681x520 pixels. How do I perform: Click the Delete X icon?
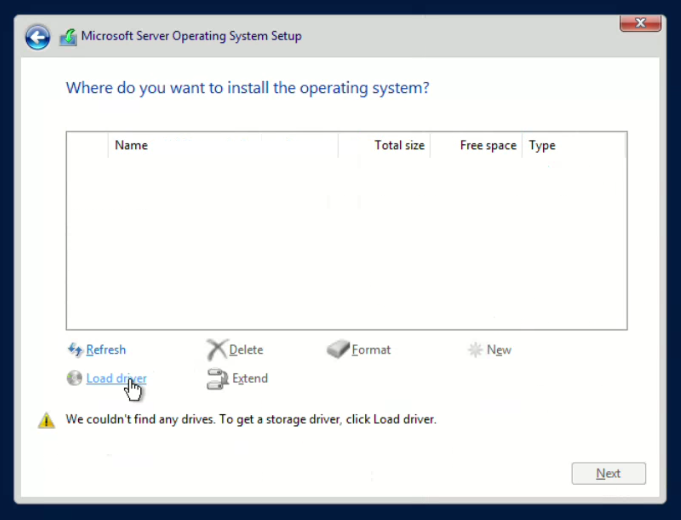click(x=216, y=350)
